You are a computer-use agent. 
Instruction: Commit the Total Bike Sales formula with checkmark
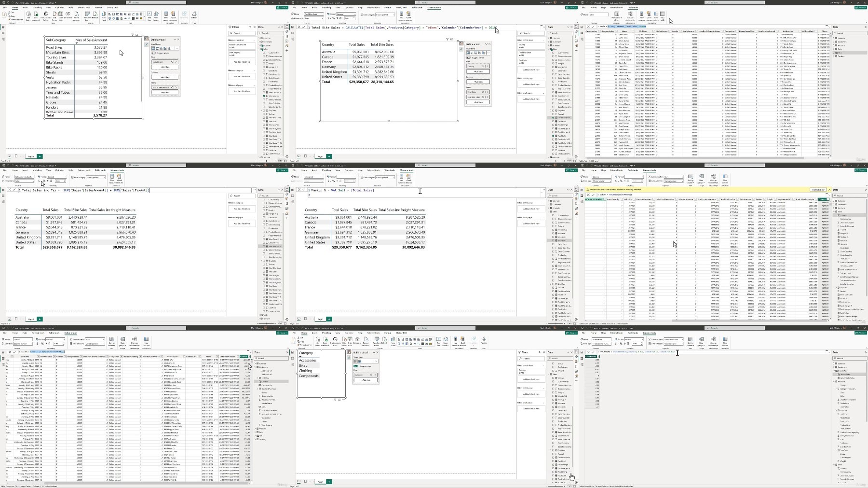304,28
